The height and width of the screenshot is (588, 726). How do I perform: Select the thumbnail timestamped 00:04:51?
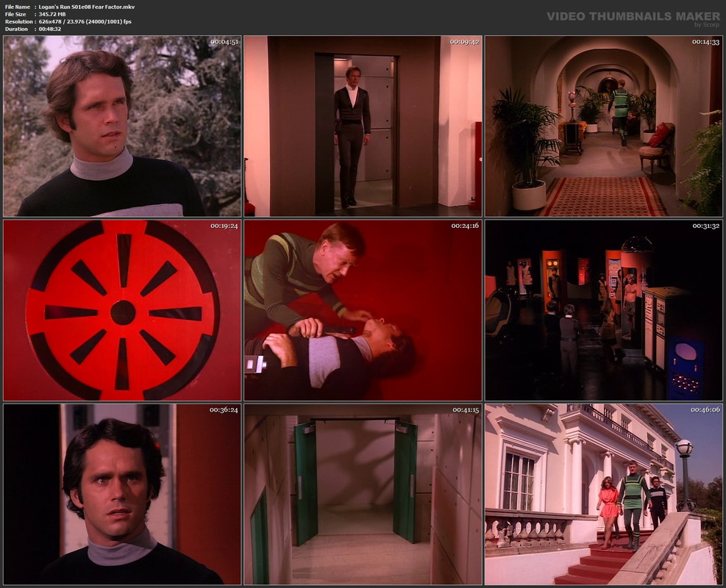[x=122, y=126]
